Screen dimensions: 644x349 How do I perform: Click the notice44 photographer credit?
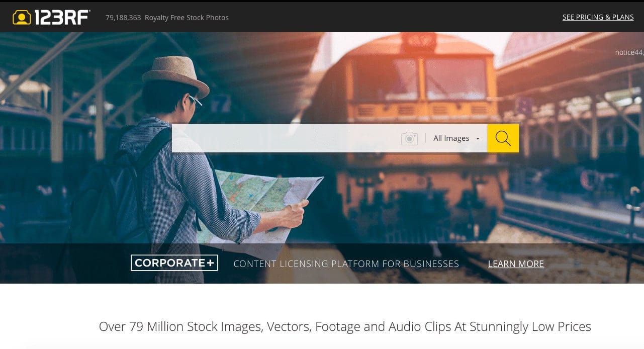628,52
